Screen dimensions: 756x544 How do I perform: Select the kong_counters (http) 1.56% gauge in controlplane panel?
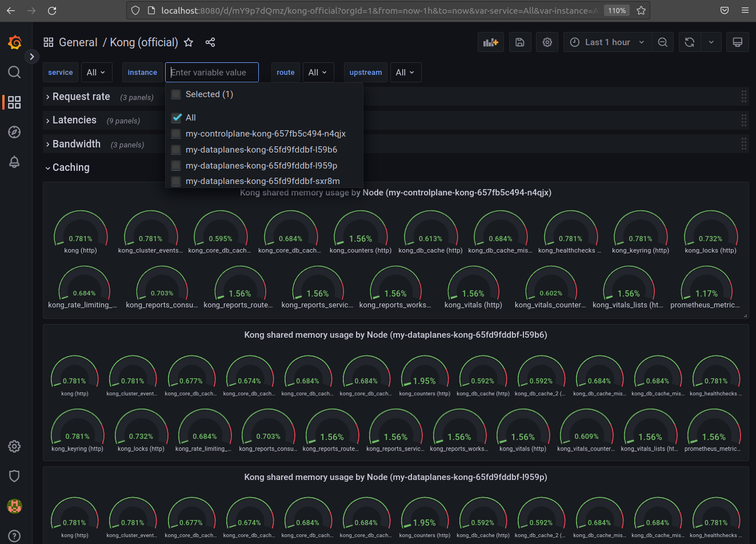coord(361,233)
